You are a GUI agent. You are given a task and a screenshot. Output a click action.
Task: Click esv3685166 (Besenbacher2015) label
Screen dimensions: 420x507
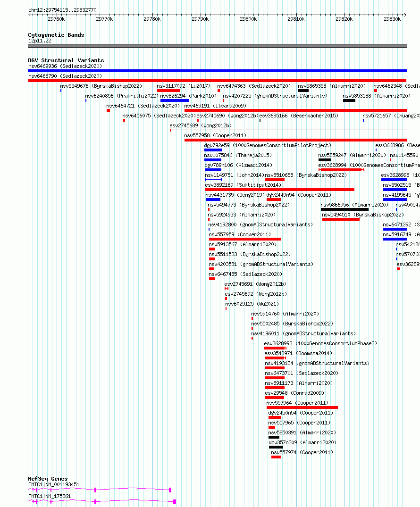[x=299, y=116]
